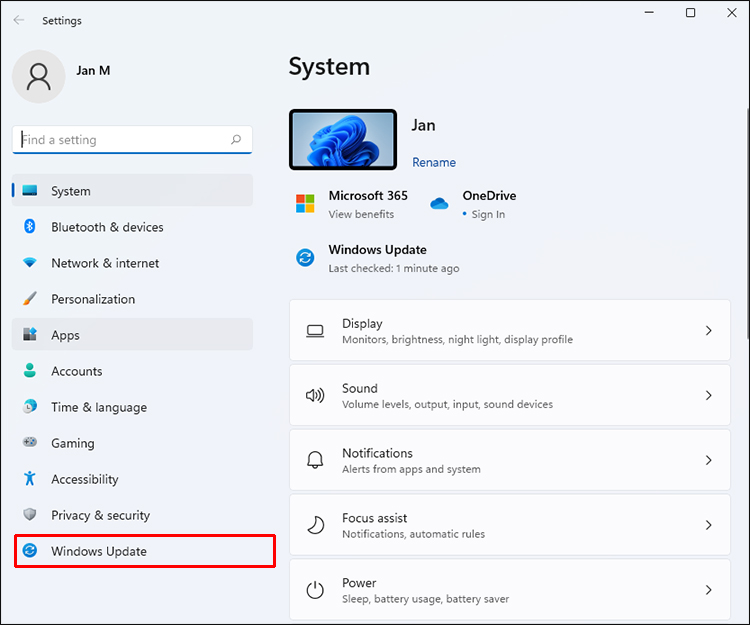Maximize the Settings window
The width and height of the screenshot is (750, 625).
click(690, 12)
